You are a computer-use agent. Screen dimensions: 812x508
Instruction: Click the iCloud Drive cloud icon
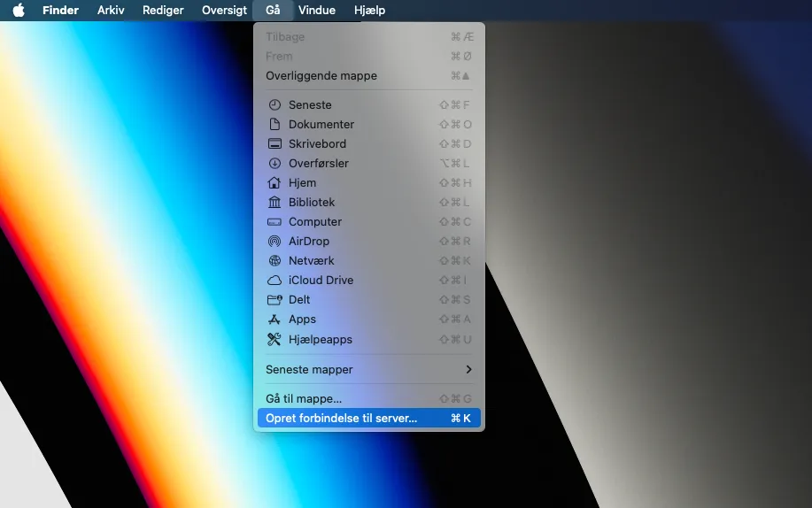click(x=275, y=281)
